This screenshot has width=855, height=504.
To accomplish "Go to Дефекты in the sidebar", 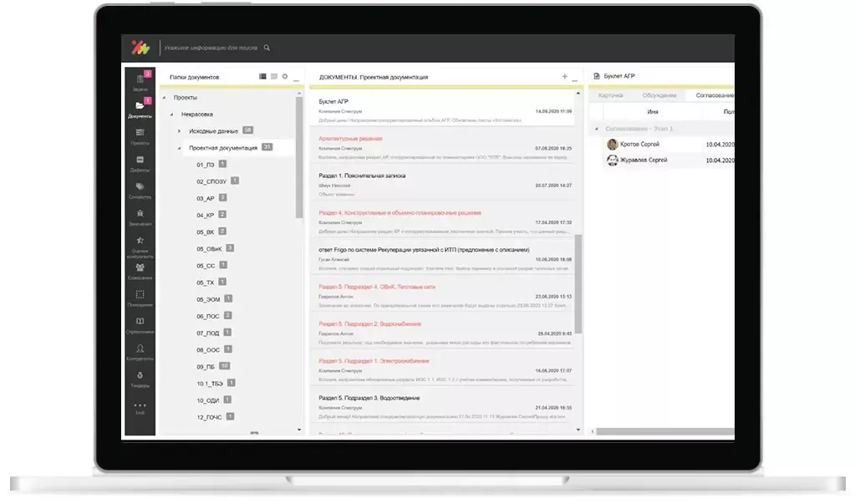I will point(140,162).
